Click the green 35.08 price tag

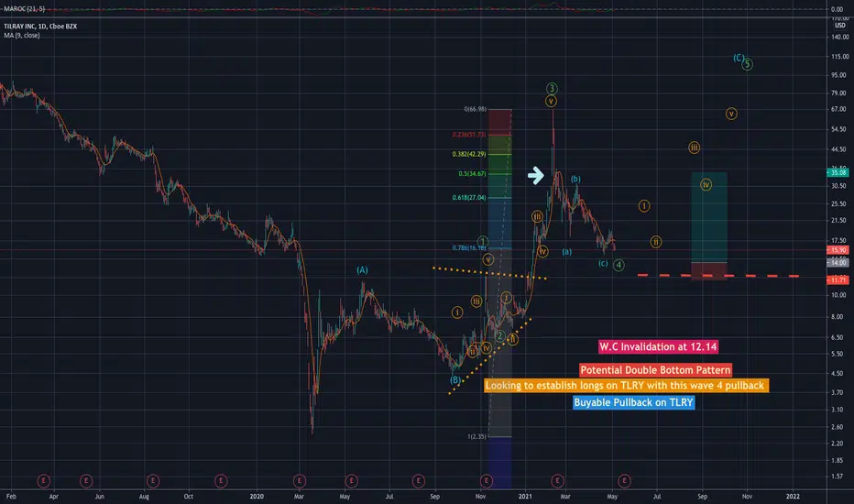tap(838, 172)
